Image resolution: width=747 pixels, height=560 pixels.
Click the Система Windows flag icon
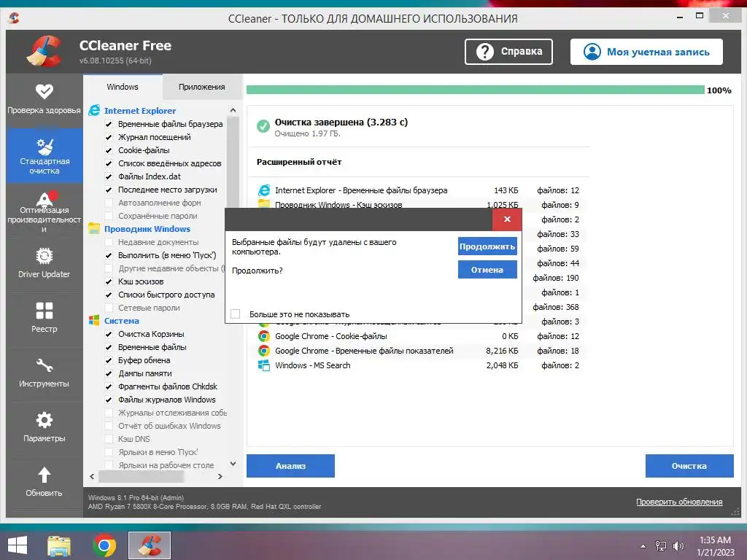coord(94,321)
